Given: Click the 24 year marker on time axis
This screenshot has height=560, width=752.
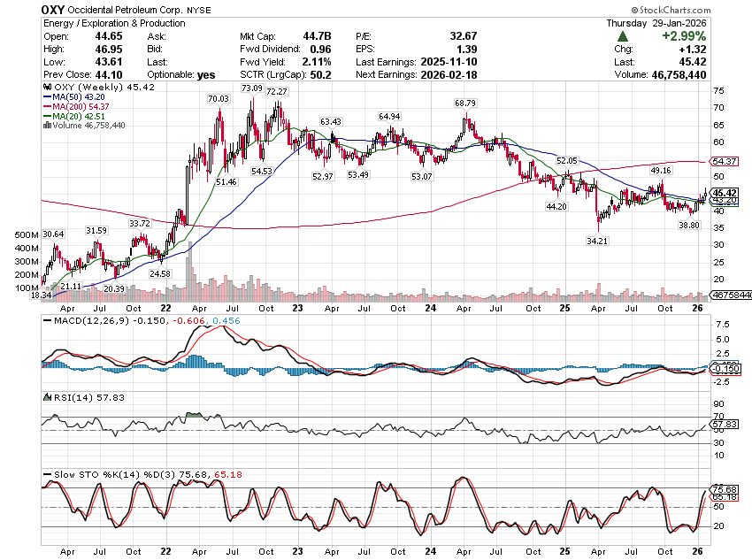Looking at the screenshot, I should pos(428,305).
